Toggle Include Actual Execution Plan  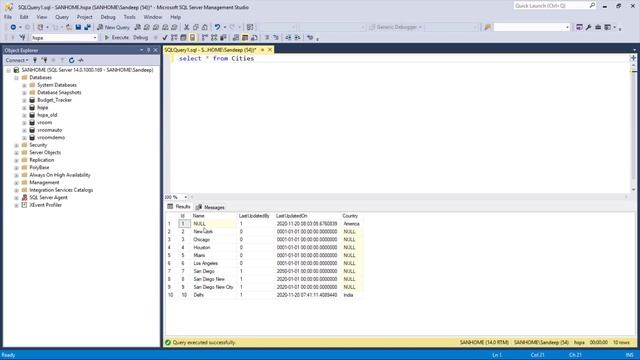click(x=204, y=38)
